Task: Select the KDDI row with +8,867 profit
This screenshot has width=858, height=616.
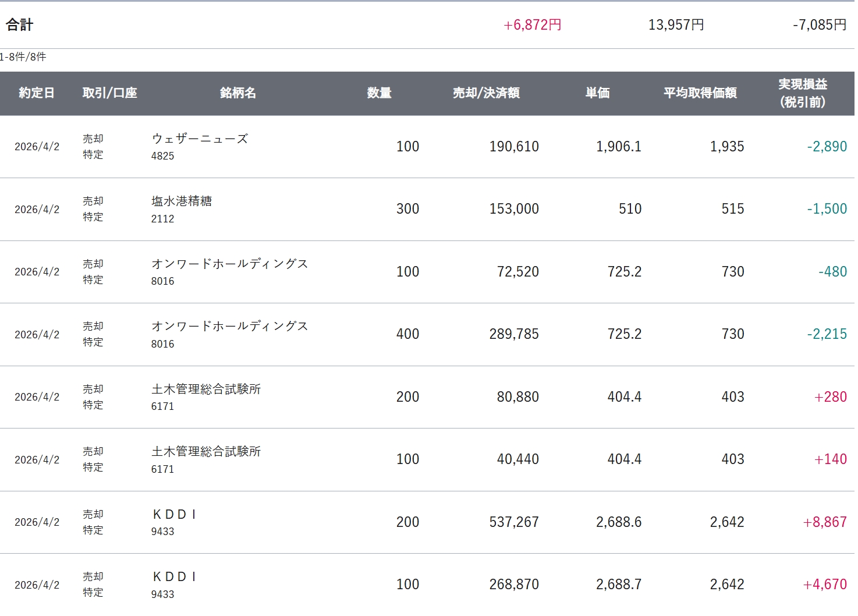Action: pos(174,515)
